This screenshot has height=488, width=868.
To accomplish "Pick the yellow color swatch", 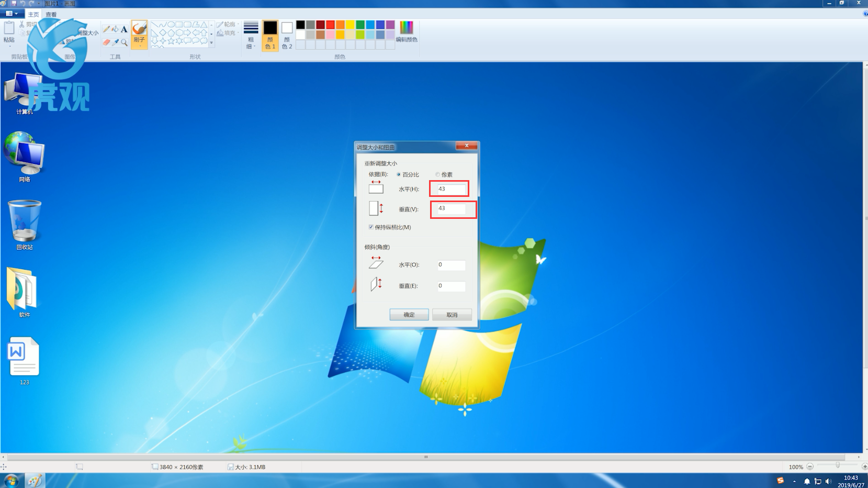I will tap(350, 25).
